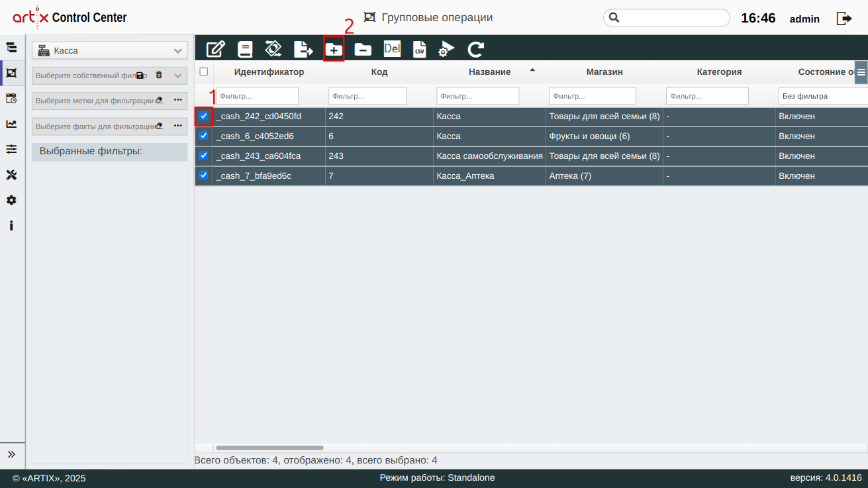Click the add-to-folder plus icon
The height and width of the screenshot is (488, 868).
click(334, 49)
